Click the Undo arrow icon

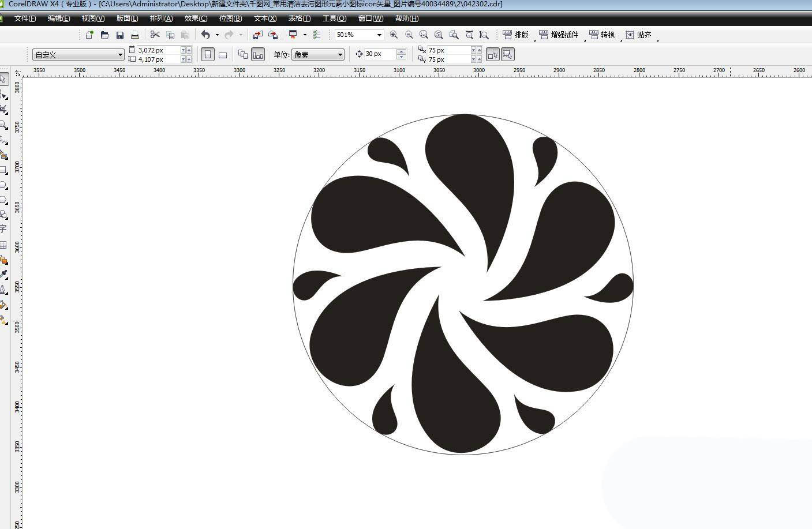point(205,35)
